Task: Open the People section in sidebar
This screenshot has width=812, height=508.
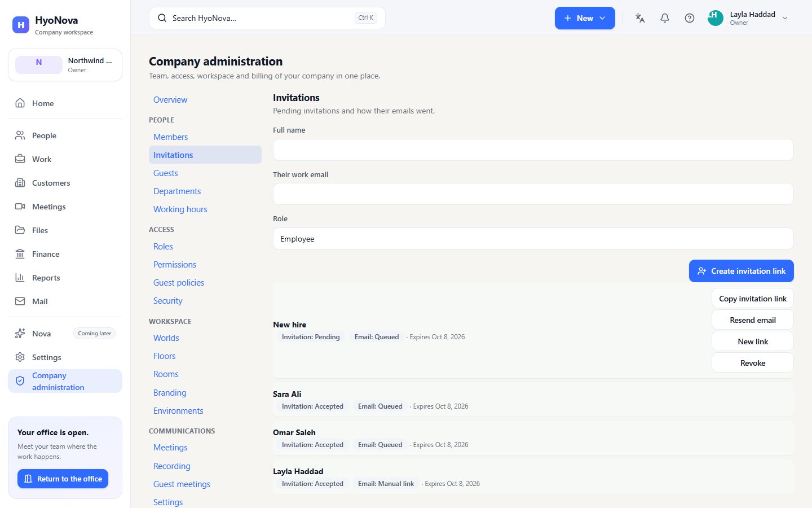Action: [x=65, y=135]
